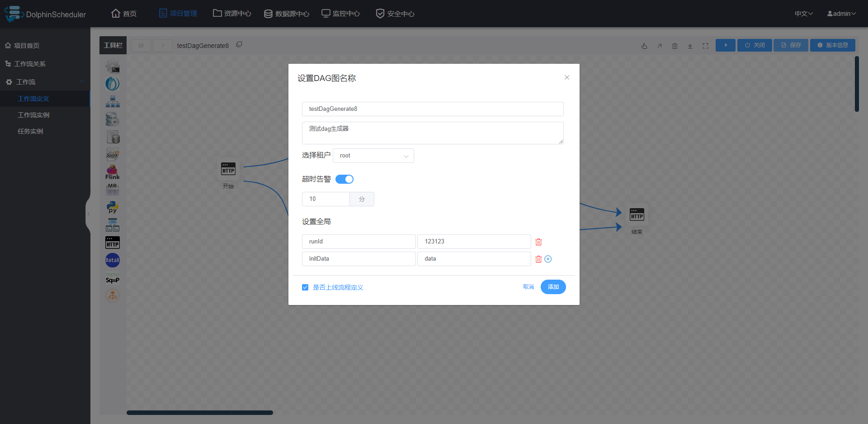The image size is (868, 424).
Task: Collapse the 工作流 sidebar section
Action: pyautogui.click(x=81, y=81)
